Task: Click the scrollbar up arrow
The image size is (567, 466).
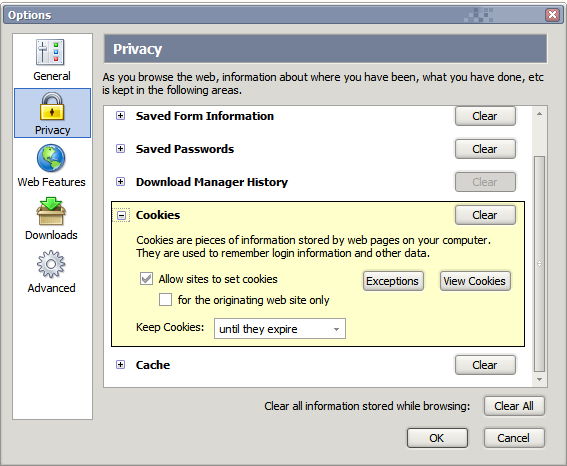Action: tap(539, 114)
